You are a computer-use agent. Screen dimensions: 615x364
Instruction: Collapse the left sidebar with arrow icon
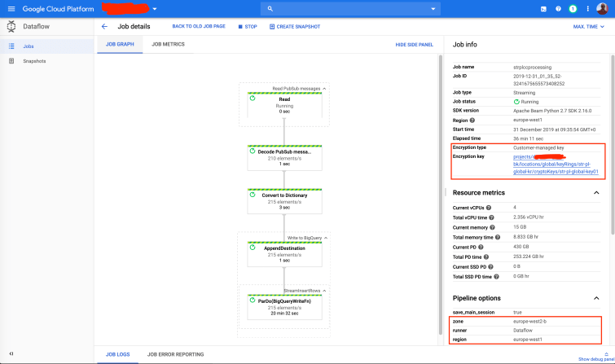point(11,353)
